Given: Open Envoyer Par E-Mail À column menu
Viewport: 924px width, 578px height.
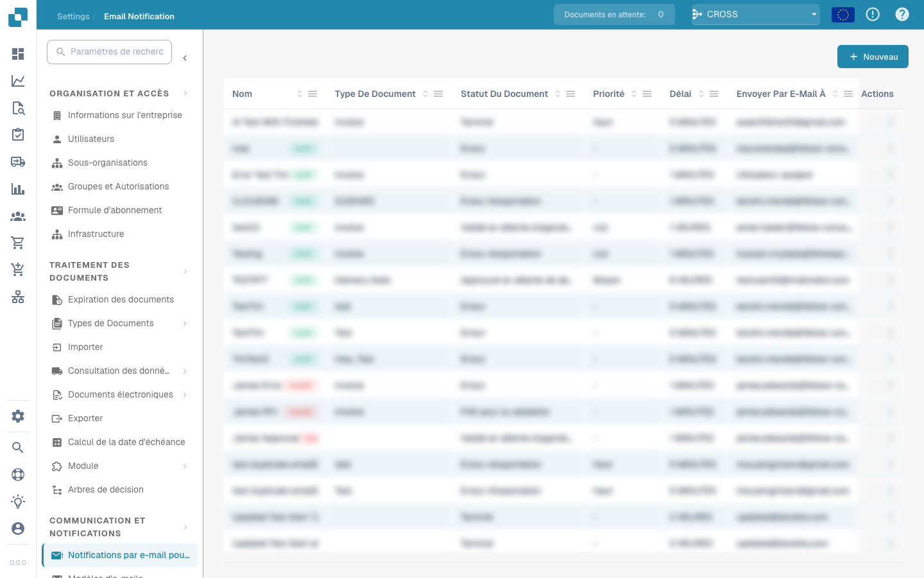Looking at the screenshot, I should point(848,94).
